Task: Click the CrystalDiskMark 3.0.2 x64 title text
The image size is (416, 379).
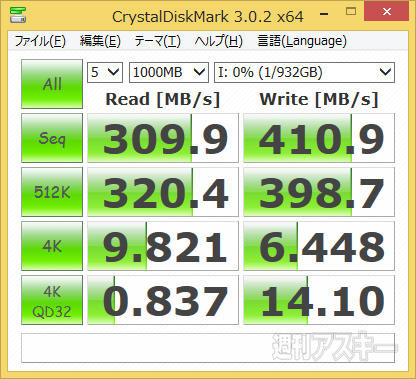Action: (208, 16)
